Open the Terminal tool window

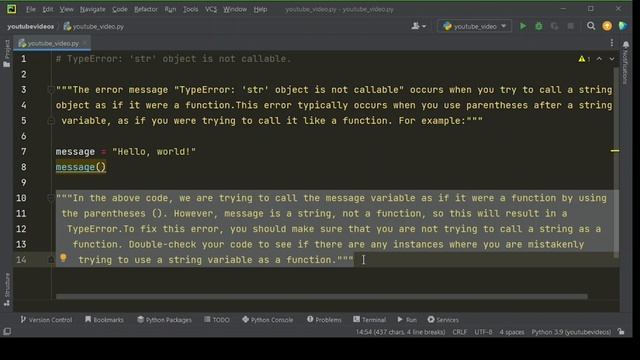click(x=369, y=320)
